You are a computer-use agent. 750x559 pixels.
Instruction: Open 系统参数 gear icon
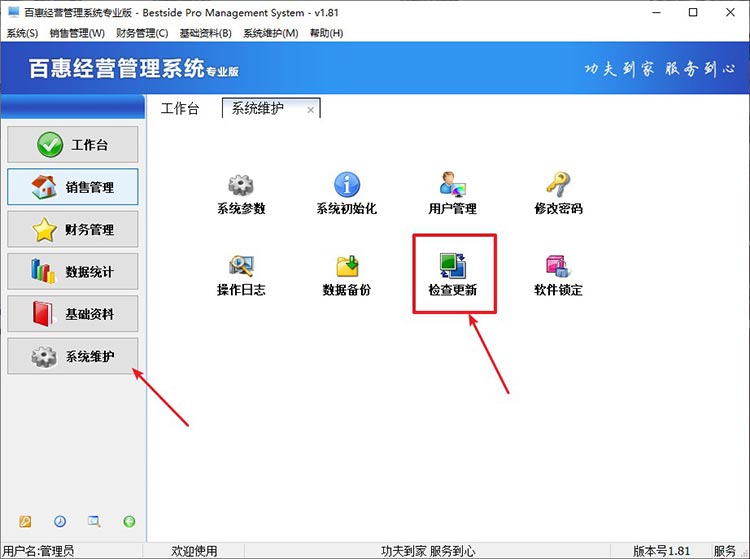tap(241, 186)
